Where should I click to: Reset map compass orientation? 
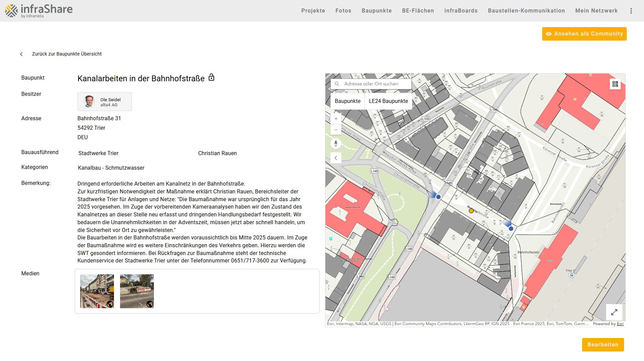pos(336,144)
